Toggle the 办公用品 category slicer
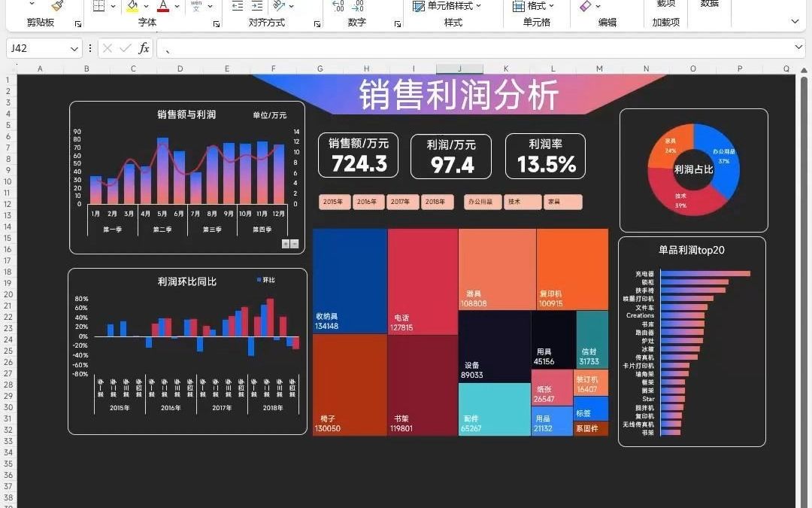 (x=482, y=202)
